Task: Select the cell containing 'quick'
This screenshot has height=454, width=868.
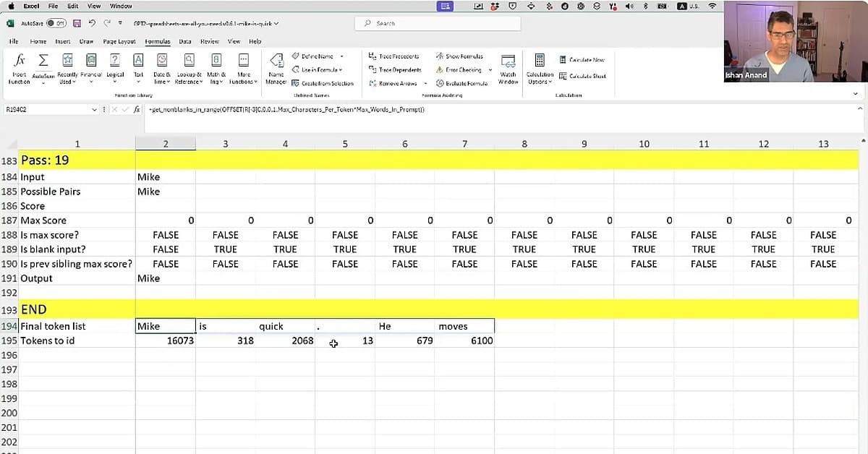Action: (285, 326)
